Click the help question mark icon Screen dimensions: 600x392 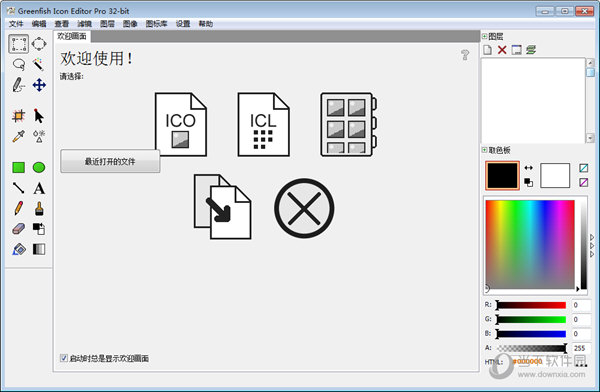tap(465, 55)
